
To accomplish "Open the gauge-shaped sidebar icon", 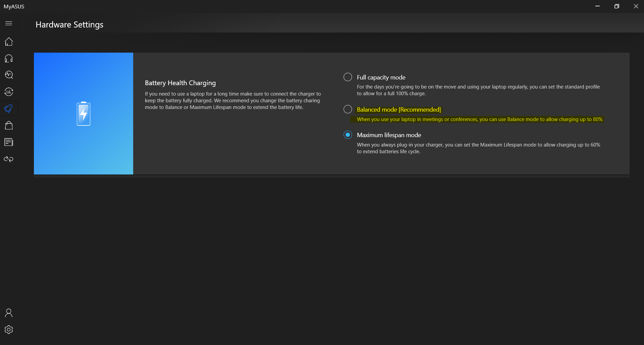I will (9, 92).
